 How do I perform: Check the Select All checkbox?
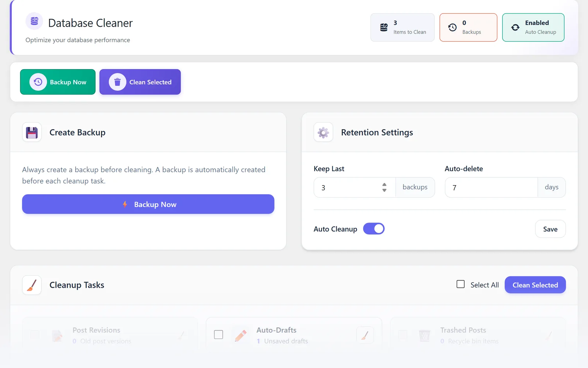[460, 284]
